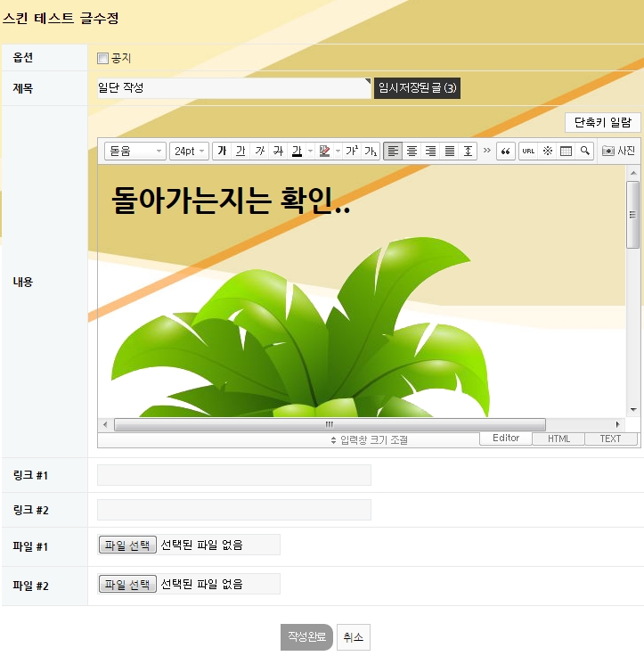644x656 pixels.
Task: Apply underline to selected text
Action: 240,152
